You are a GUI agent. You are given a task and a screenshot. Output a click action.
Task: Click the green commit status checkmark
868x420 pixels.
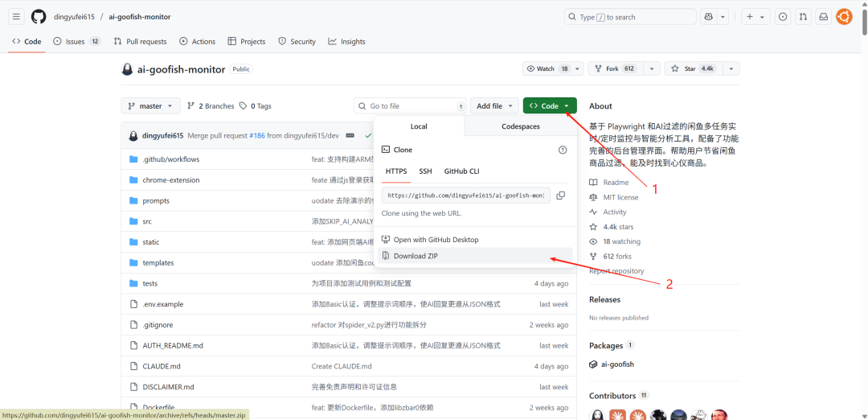pos(368,136)
